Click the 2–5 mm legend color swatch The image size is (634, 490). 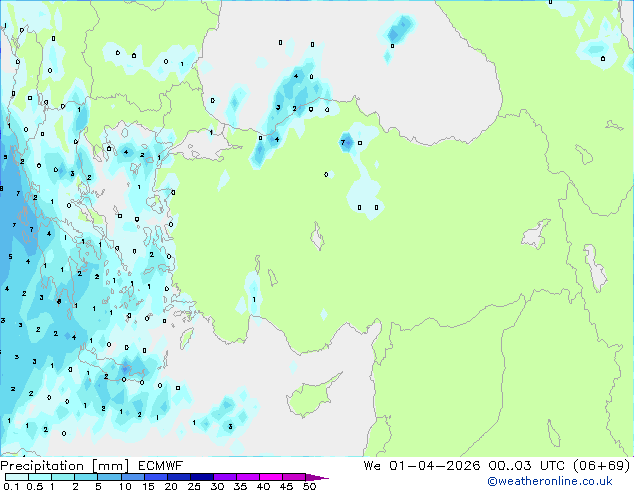coord(86,477)
